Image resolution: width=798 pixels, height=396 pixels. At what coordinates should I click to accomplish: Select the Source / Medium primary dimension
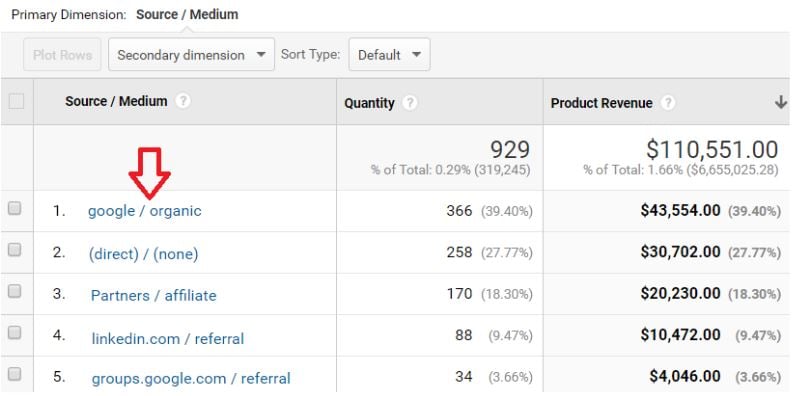coord(187,14)
